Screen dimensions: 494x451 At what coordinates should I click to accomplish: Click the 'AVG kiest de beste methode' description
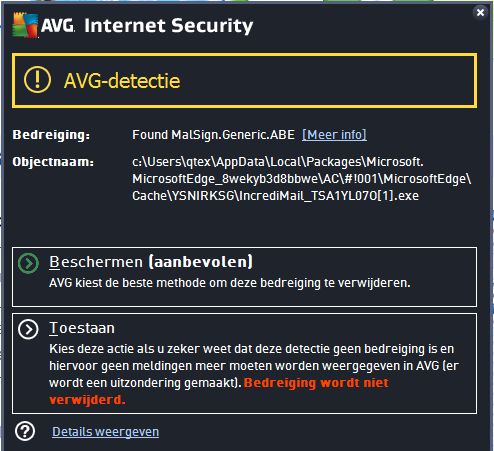tap(230, 283)
